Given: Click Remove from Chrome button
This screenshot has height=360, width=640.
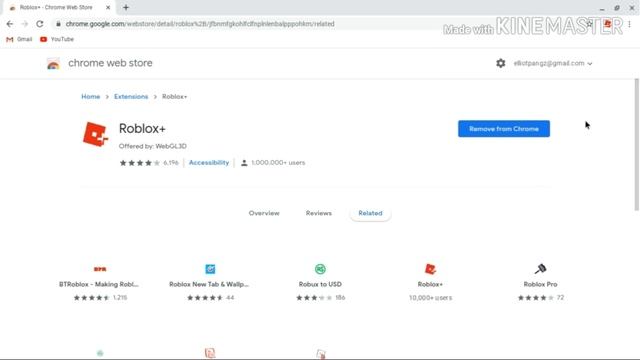Looking at the screenshot, I should tap(504, 129).
